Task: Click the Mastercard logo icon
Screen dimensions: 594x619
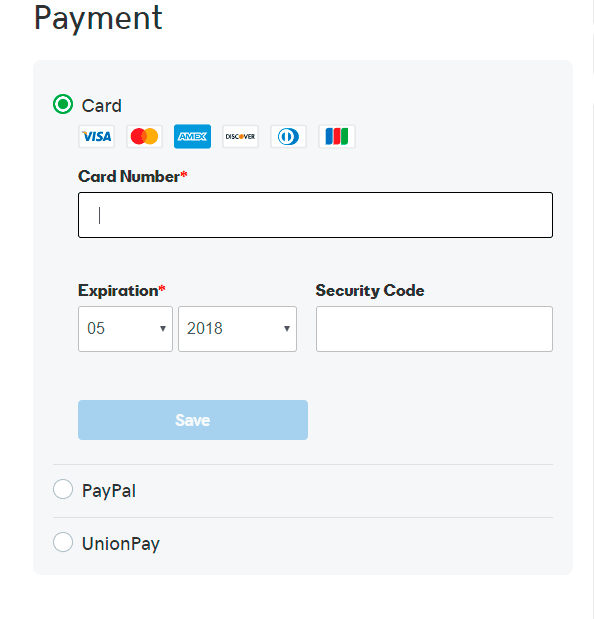Action: 144,137
